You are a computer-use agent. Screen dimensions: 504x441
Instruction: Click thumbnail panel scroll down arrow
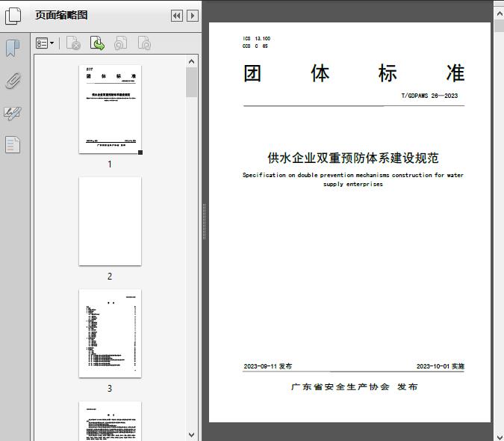pyautogui.click(x=192, y=435)
